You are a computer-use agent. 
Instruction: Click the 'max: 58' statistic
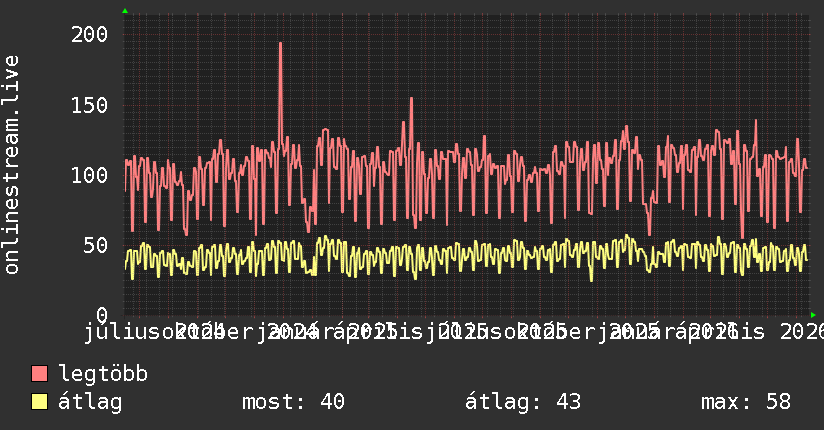746,402
